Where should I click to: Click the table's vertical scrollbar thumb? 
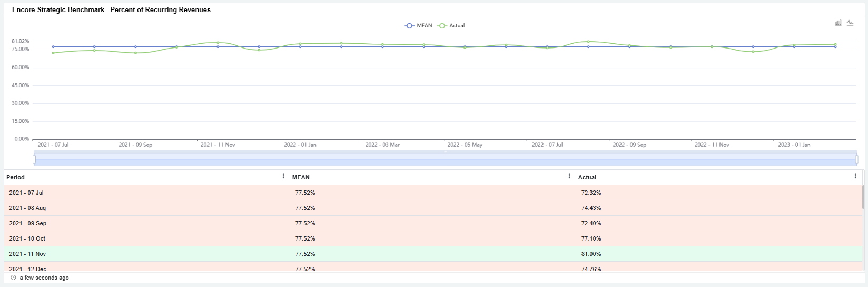click(x=863, y=197)
